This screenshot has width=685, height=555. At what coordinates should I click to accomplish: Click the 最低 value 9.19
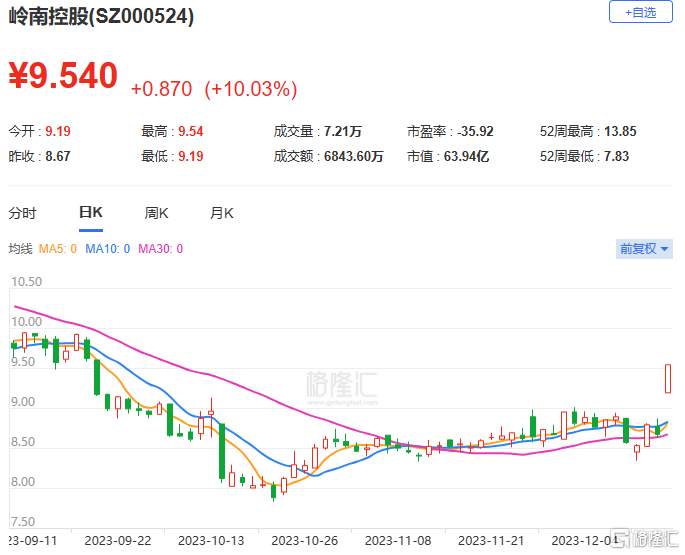(x=190, y=156)
